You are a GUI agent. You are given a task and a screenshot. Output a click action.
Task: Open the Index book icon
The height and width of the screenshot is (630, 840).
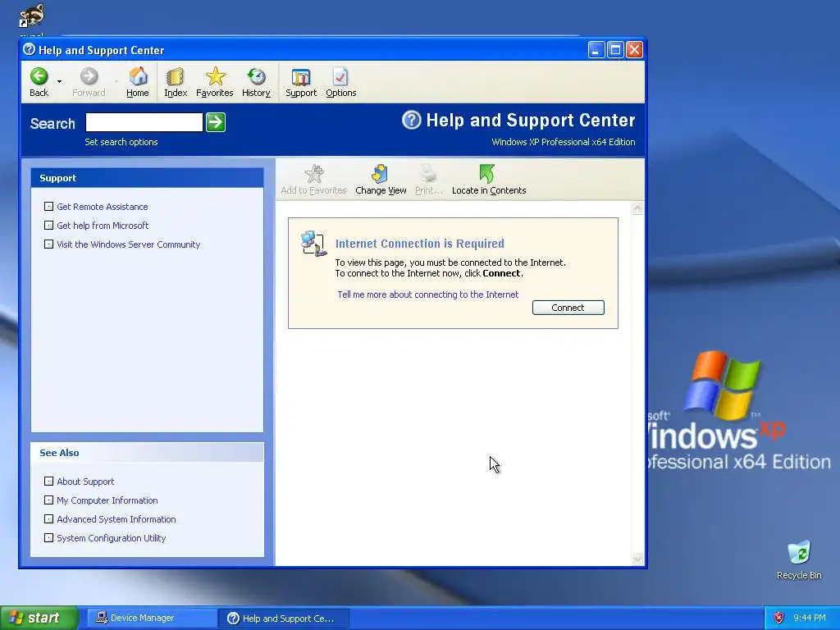tap(176, 76)
